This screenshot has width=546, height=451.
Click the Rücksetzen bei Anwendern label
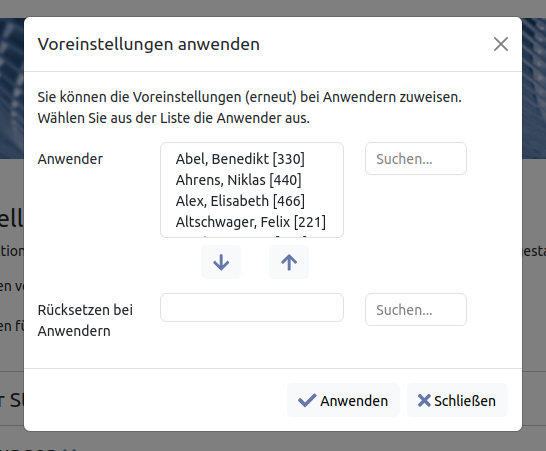click(85, 320)
